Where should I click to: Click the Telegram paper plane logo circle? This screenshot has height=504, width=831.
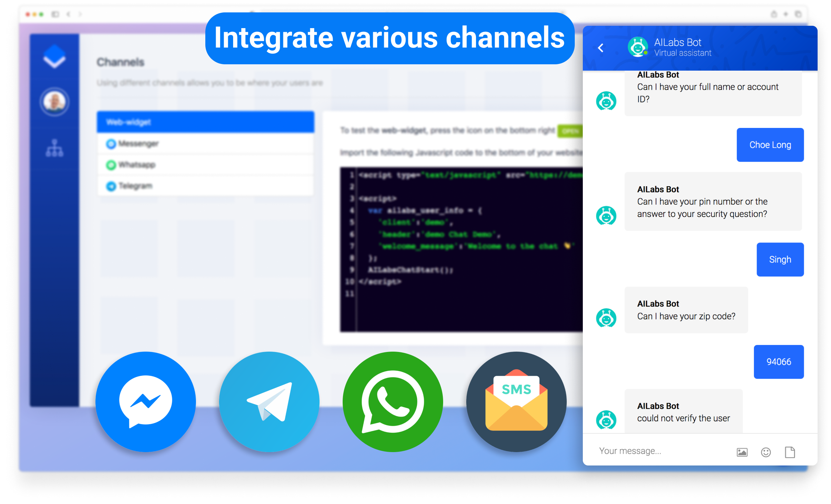[269, 402]
